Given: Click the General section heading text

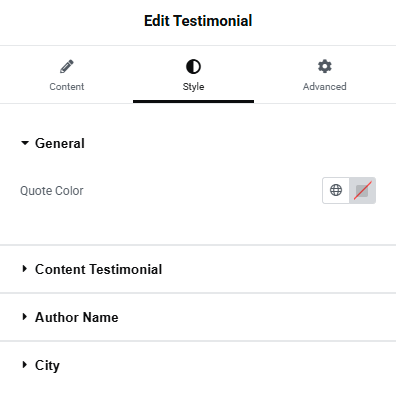Looking at the screenshot, I should click(x=60, y=143).
